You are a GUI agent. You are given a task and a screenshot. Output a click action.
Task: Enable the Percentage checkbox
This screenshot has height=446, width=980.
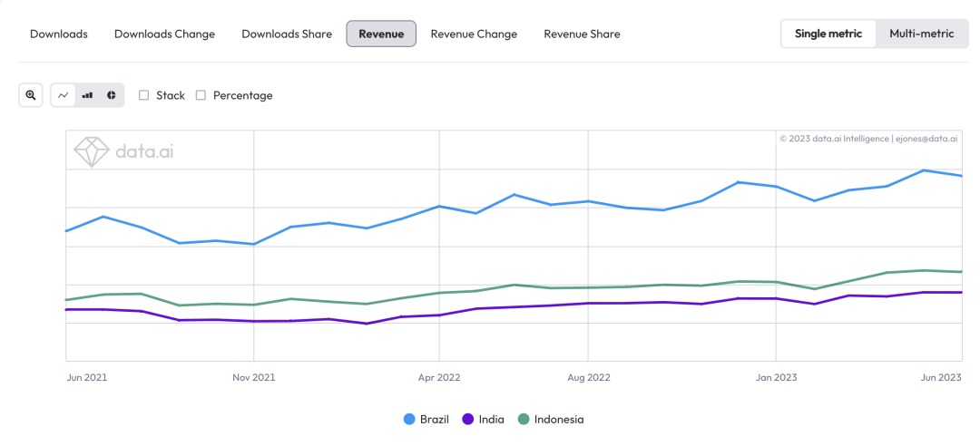click(201, 95)
